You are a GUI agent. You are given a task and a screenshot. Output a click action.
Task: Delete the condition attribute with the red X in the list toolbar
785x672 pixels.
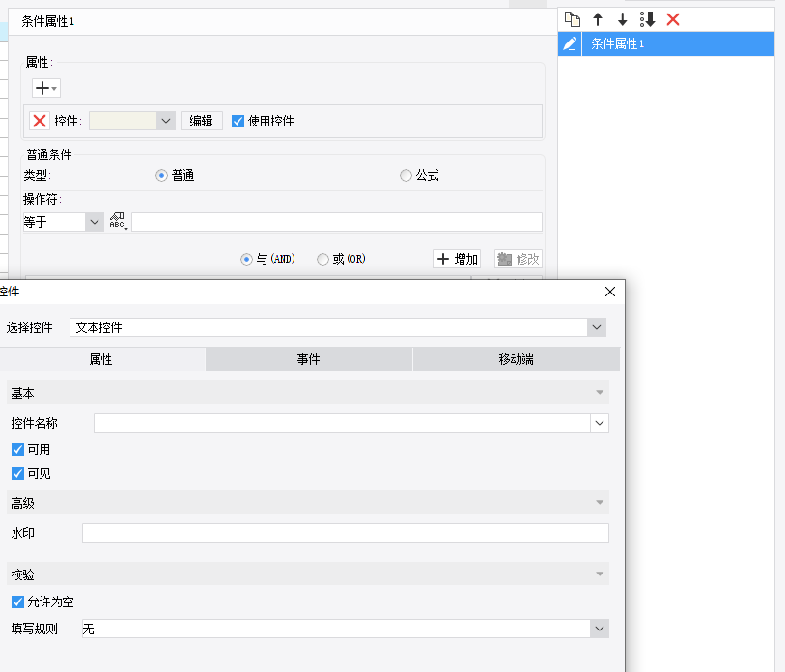673,19
